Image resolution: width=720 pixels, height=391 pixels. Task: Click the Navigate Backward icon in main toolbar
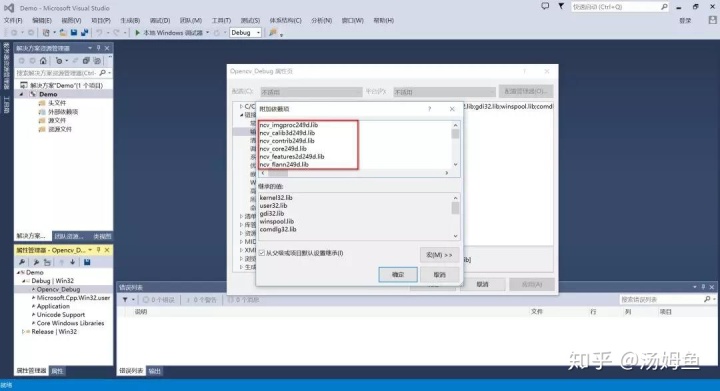tap(14, 33)
